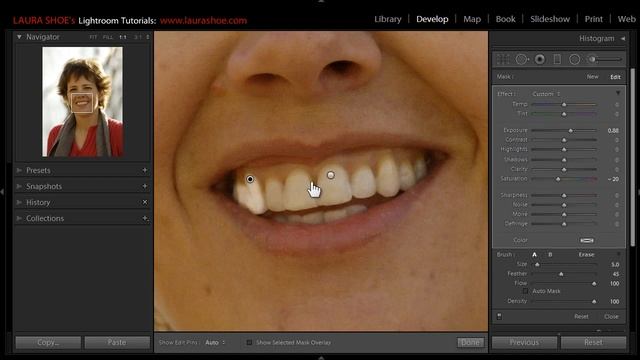
Task: Select the Crop Overlay tool icon
Action: click(x=503, y=60)
